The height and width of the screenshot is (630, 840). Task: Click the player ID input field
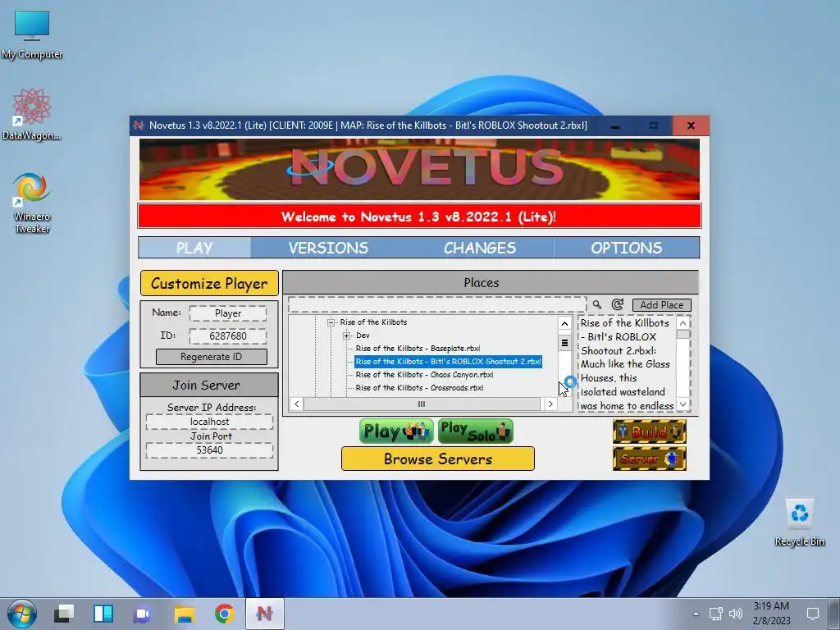[x=228, y=336]
